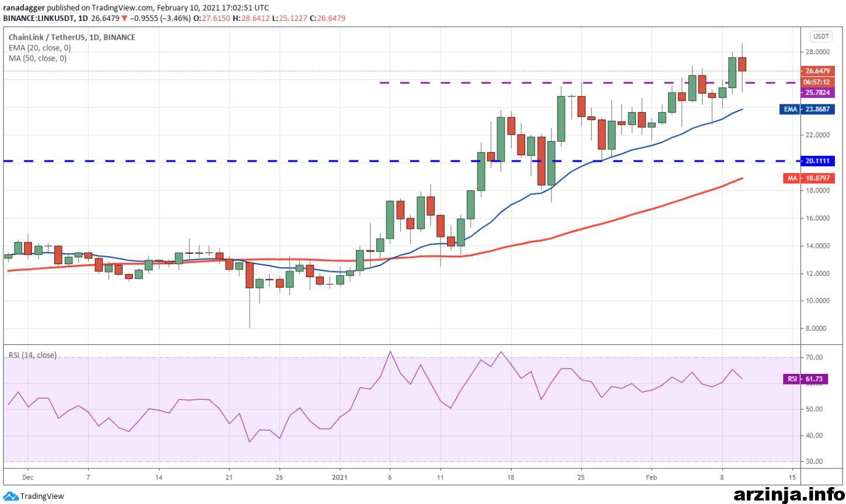Click the 50.00 RSI axis label

814,409
